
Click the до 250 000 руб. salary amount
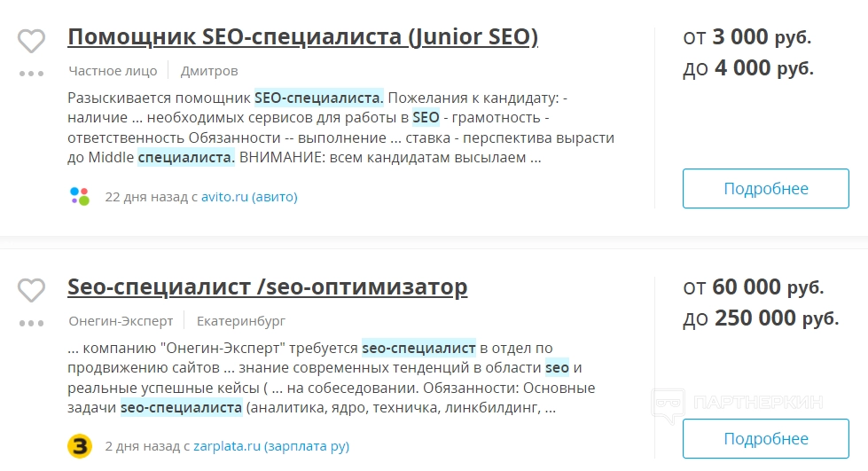point(761,318)
